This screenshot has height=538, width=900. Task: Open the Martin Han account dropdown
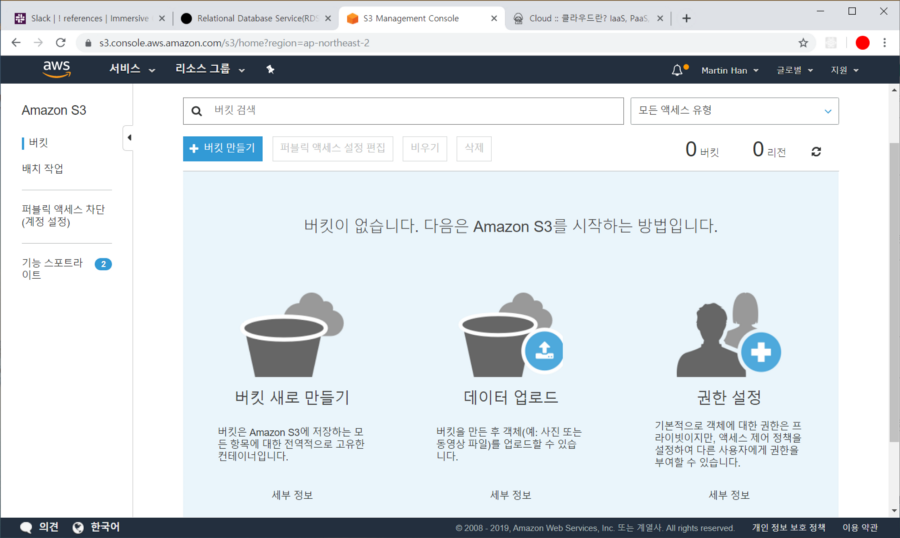730,70
